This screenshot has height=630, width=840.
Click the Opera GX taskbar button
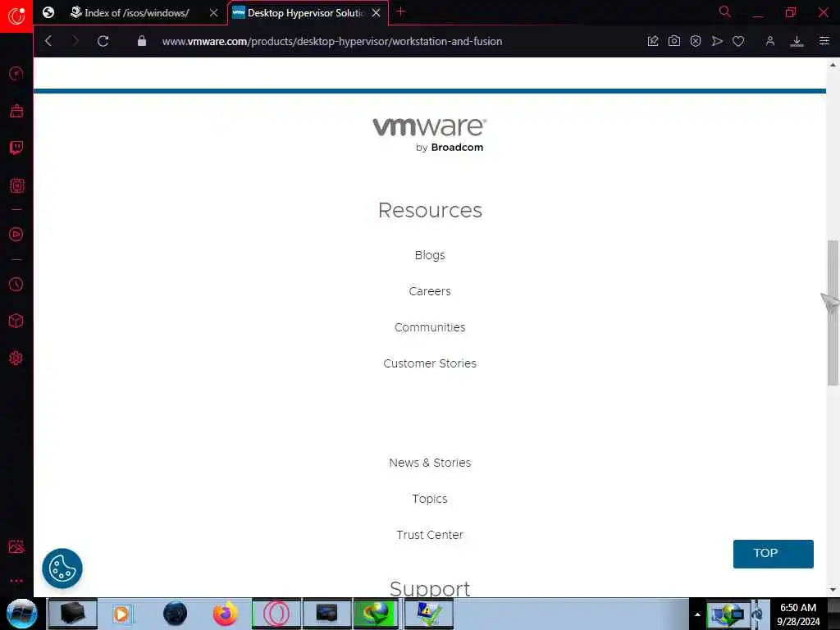tap(276, 614)
